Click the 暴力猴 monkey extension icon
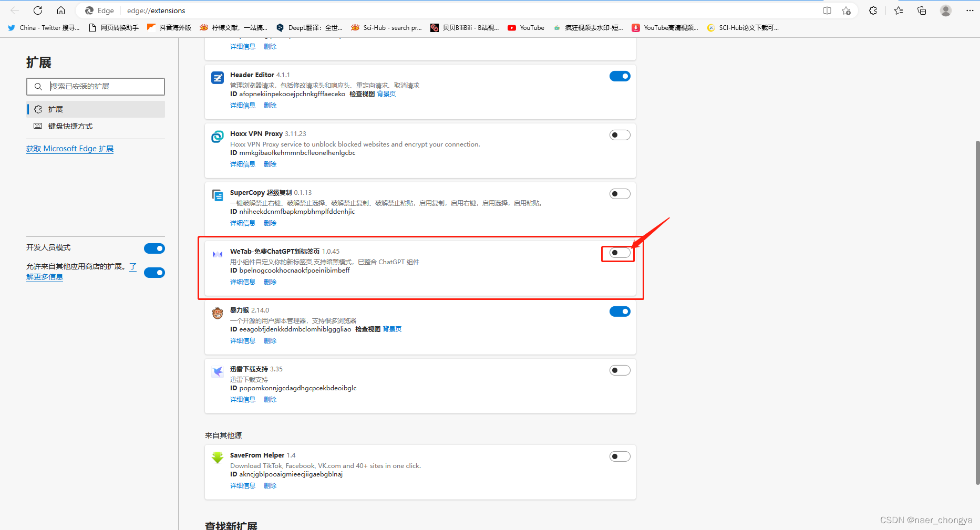The height and width of the screenshot is (530, 980). click(x=218, y=313)
